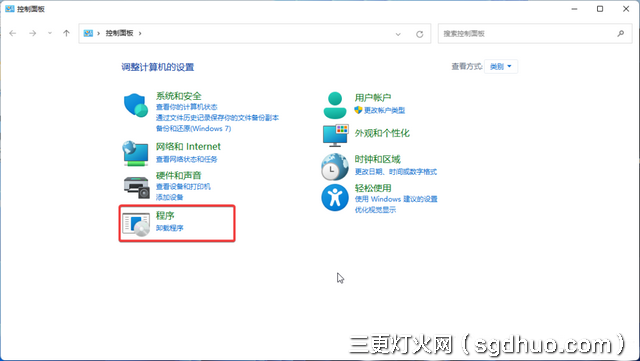The width and height of the screenshot is (640, 361).
Task: Open 通过文件历史记录保存你的文件备份副本 link
Action: (218, 118)
